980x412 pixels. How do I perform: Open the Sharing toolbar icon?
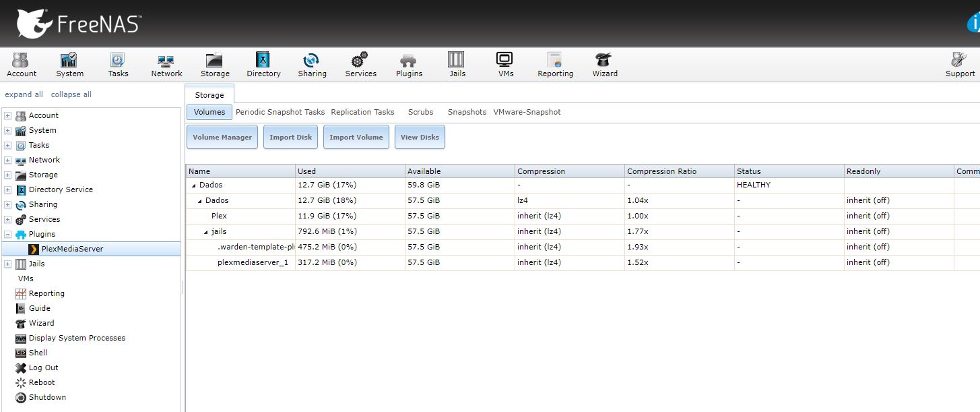[312, 65]
